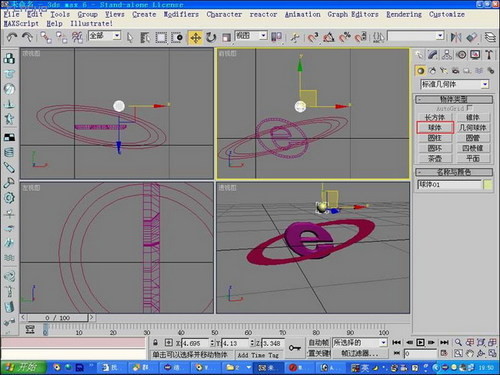Image resolution: width=500 pixels, height=375 pixels.
Task: Open the 所选择的 key filter dropdown
Action: pos(383,343)
